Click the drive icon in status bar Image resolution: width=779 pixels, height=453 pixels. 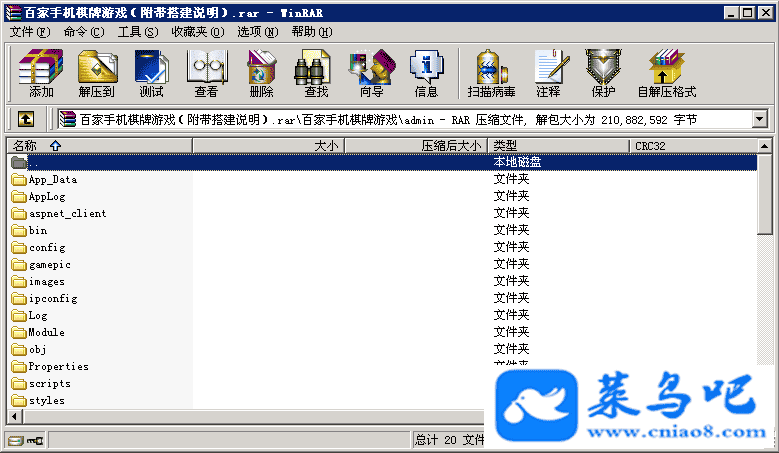point(16,440)
